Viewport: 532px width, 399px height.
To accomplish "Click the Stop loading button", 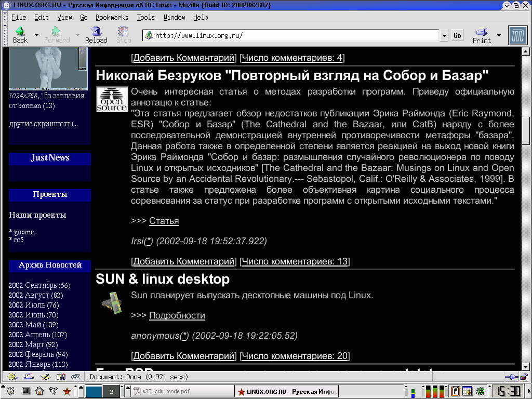I will (x=124, y=35).
